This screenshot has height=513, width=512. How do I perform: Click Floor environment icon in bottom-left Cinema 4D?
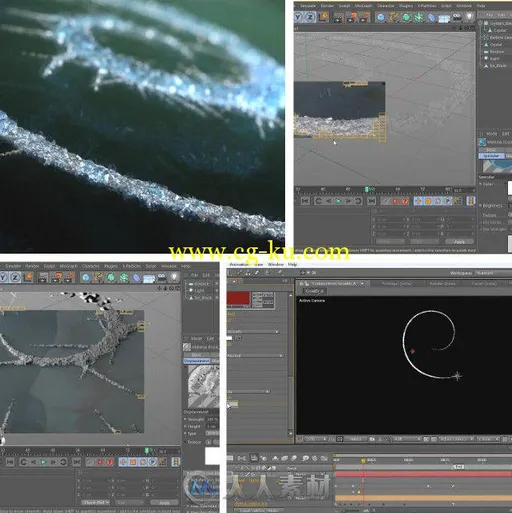point(149,278)
